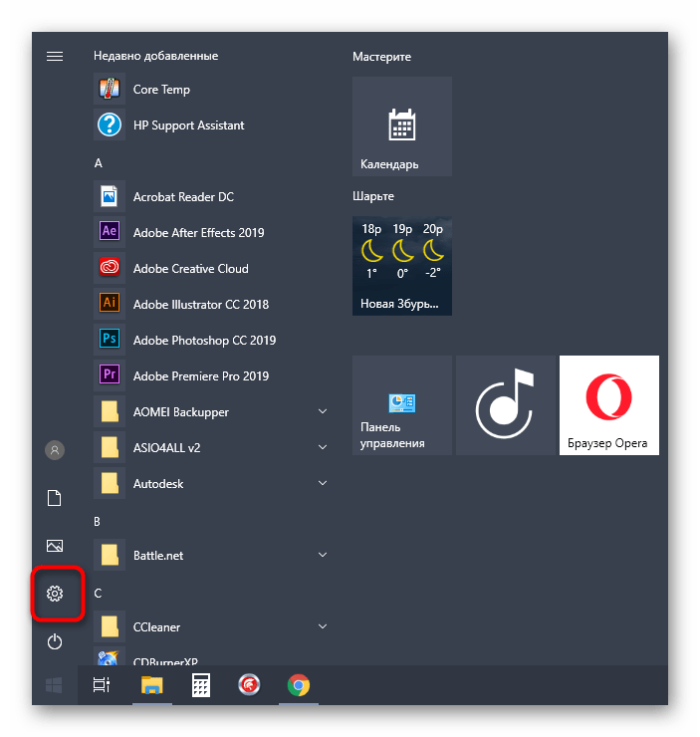The image size is (700, 737).
Task: Click the Мастерите group header
Action: pos(381,57)
